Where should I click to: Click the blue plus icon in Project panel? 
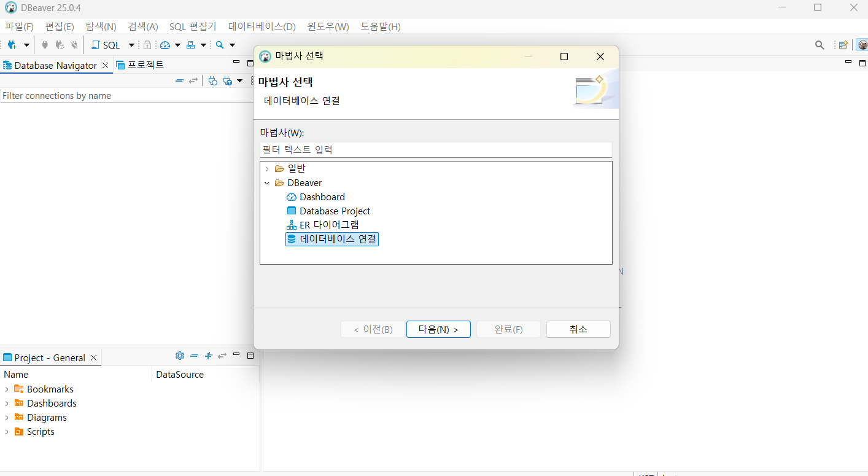208,356
